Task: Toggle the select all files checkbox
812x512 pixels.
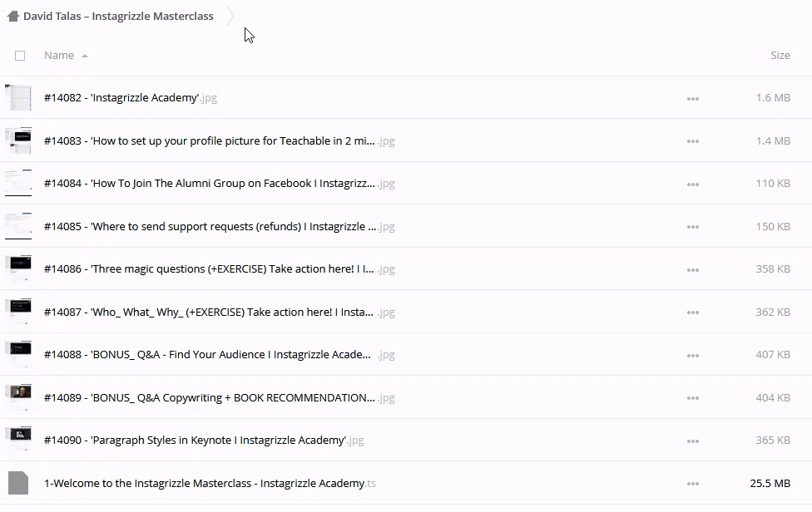Action: (x=20, y=56)
